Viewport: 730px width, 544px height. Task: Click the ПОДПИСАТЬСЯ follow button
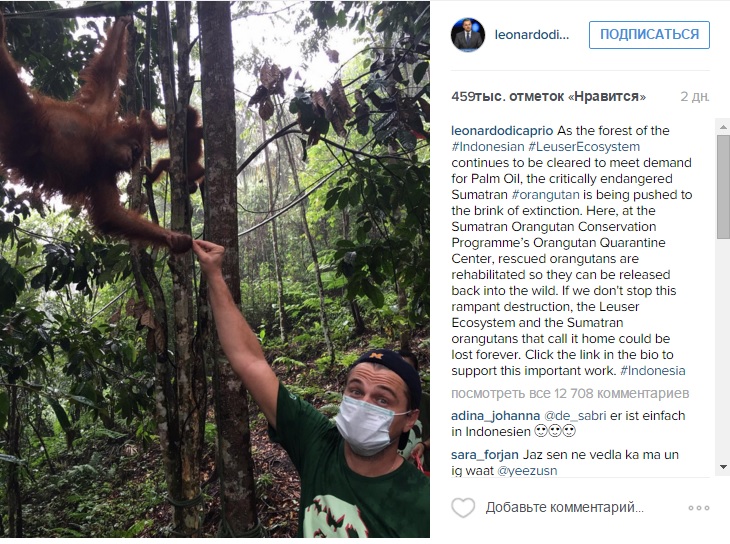click(x=649, y=35)
